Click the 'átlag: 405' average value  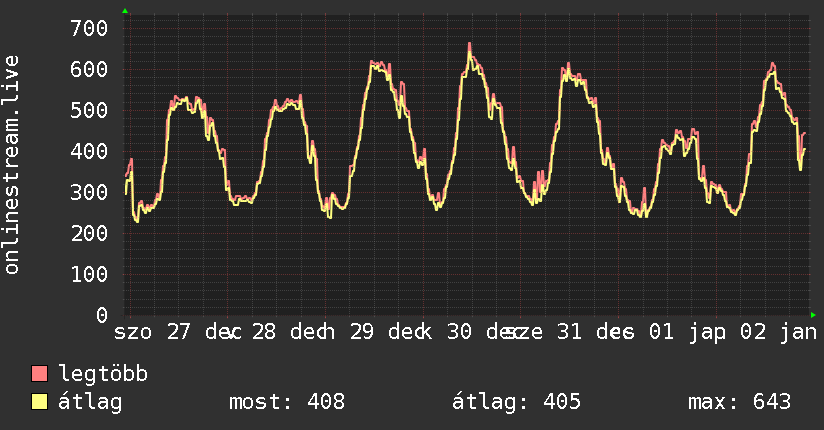pyautogui.click(x=516, y=402)
